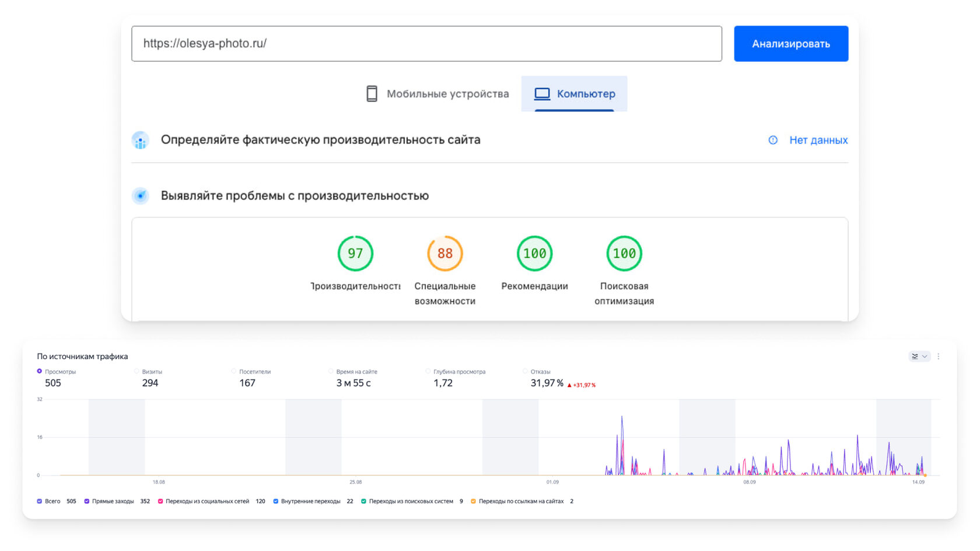
Task: Expand the chart type dropdown
Action: 919,356
